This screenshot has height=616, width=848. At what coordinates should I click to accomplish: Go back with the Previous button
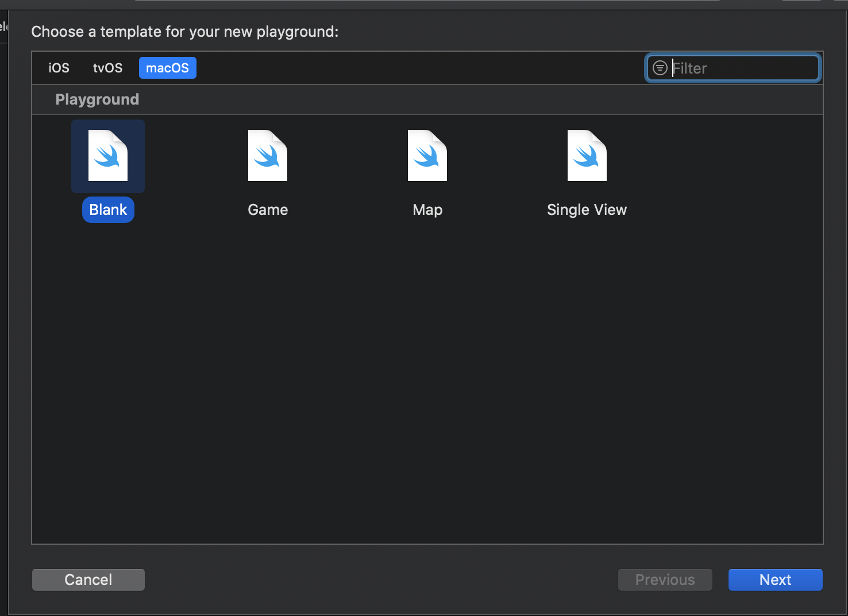(x=665, y=580)
